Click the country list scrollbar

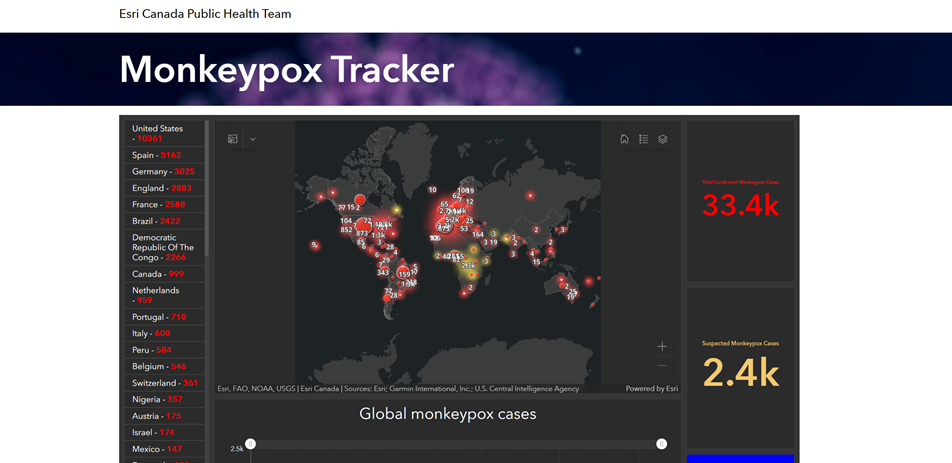[x=207, y=189]
